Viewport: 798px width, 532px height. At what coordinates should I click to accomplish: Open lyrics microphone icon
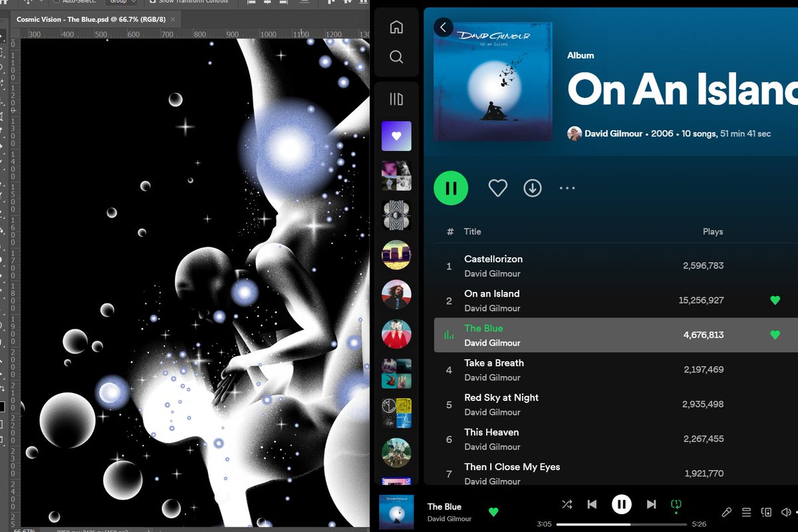pyautogui.click(x=727, y=512)
